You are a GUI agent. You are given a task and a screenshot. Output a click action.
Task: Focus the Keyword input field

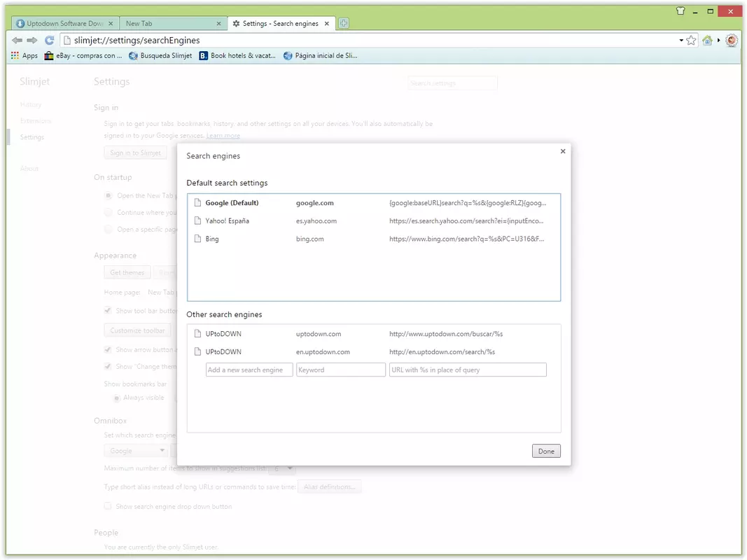click(x=341, y=370)
